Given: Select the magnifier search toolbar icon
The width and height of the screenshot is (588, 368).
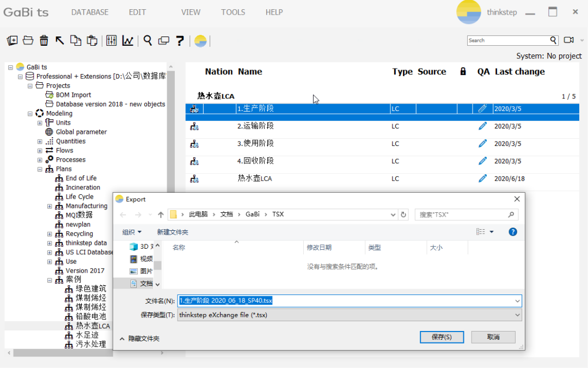Looking at the screenshot, I should 147,41.
